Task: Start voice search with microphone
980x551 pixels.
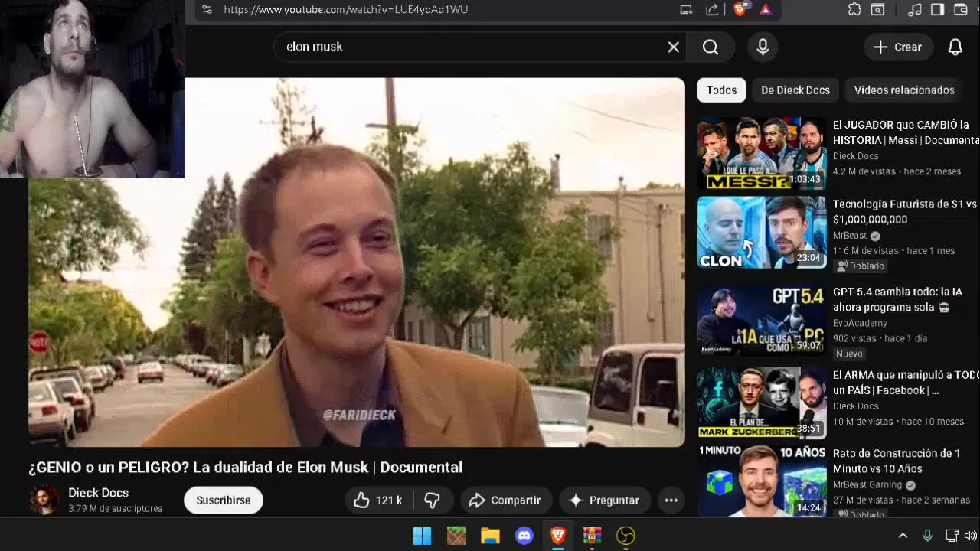Action: pyautogui.click(x=763, y=47)
